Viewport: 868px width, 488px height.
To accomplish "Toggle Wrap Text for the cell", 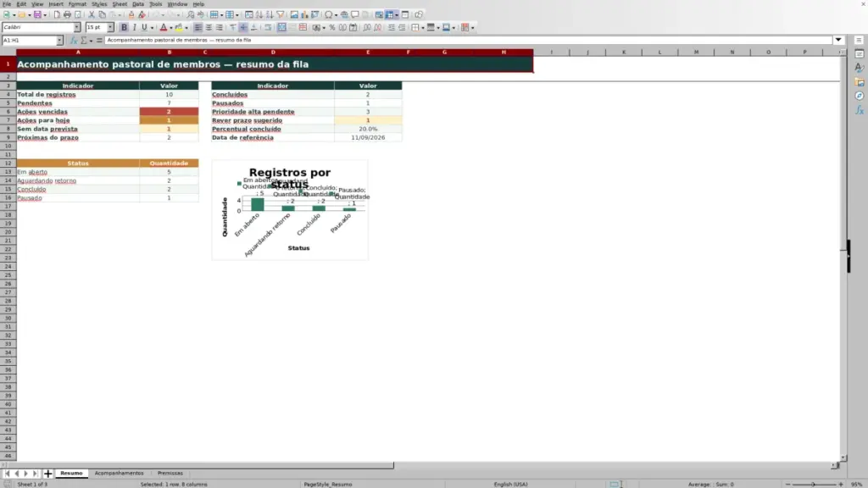I will (268, 28).
